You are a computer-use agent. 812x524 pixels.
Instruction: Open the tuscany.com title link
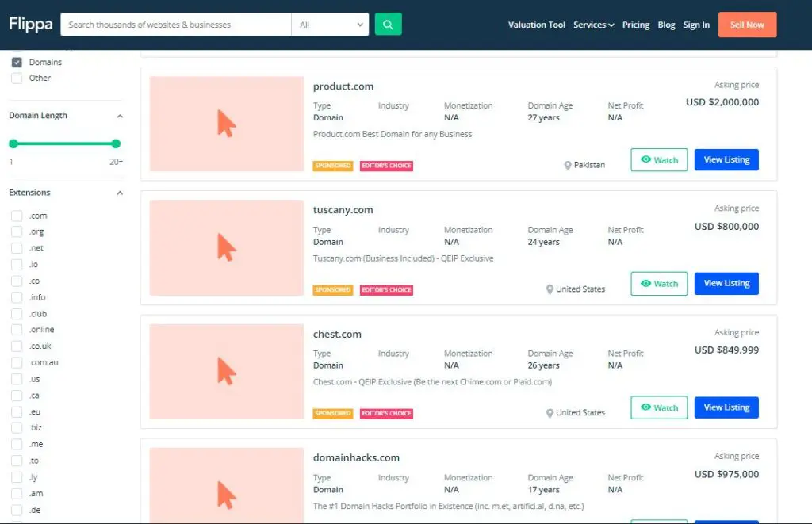(x=343, y=210)
